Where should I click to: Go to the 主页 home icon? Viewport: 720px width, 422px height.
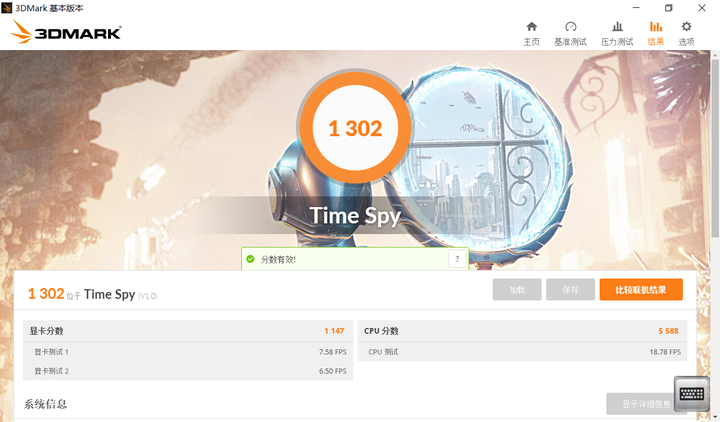coord(531,27)
